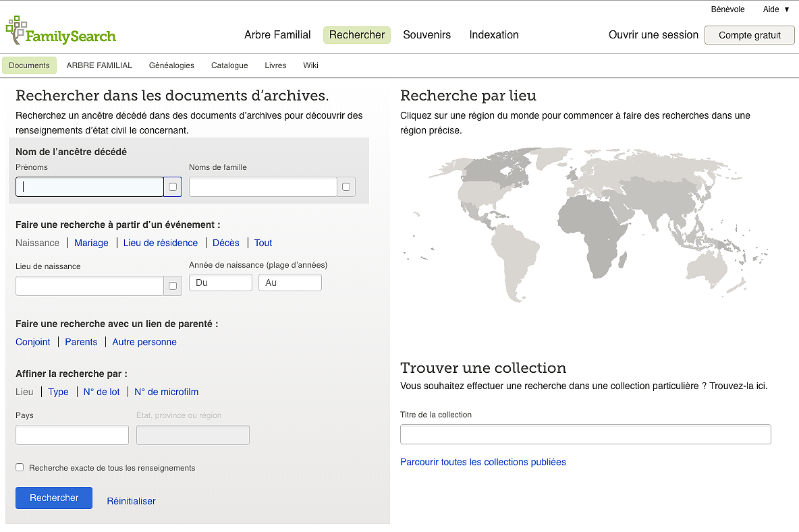
Task: Open the Souvenirs menu
Action: (427, 34)
